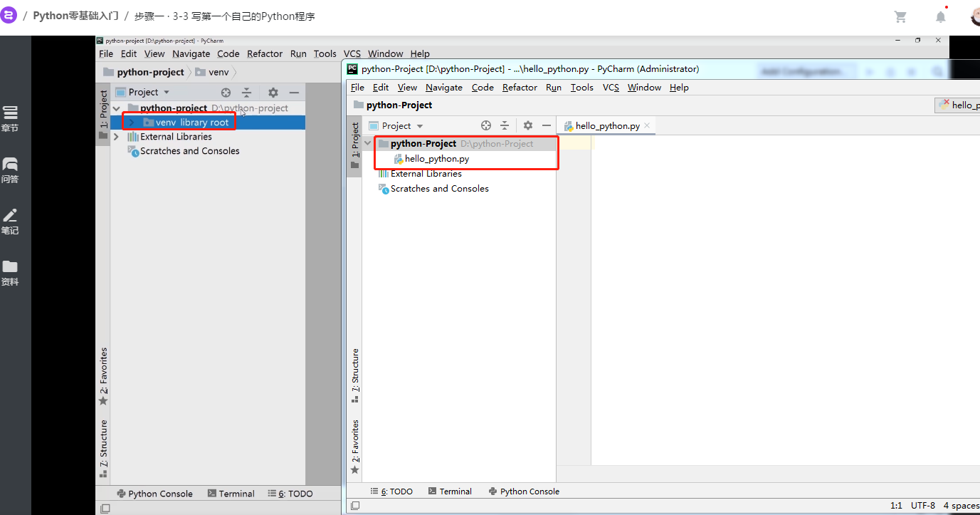Click venv breadcrumb in back window navigation bar
Viewport: 980px width, 515px height.
(211, 72)
